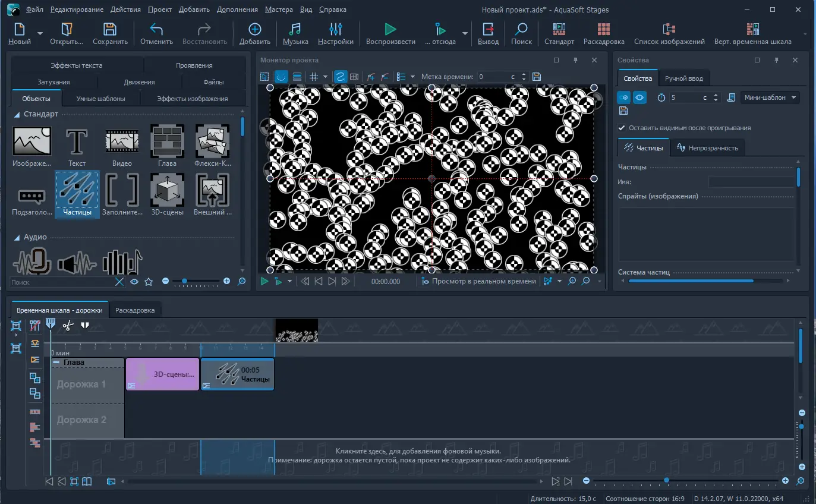Toggle the eye visibility button in properties
The height and width of the screenshot is (504, 816).
click(x=639, y=97)
